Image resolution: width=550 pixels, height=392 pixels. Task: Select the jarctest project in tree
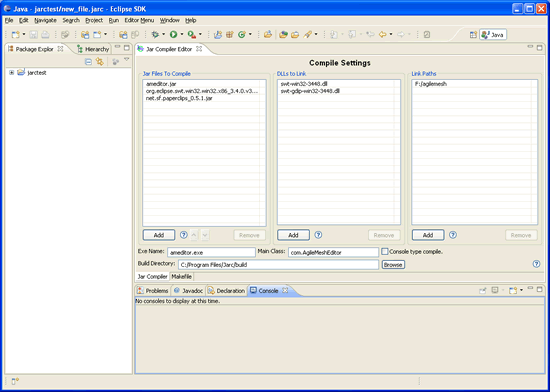pos(37,73)
